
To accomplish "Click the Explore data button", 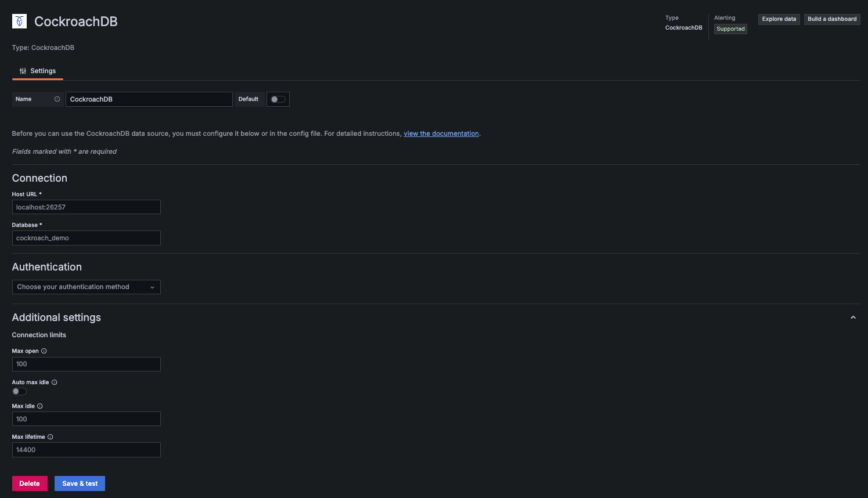I will pos(779,19).
